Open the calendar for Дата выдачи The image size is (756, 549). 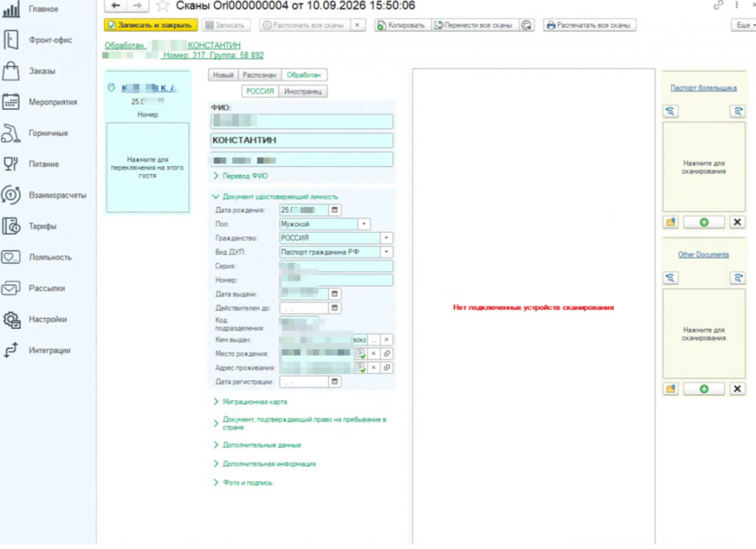334,294
